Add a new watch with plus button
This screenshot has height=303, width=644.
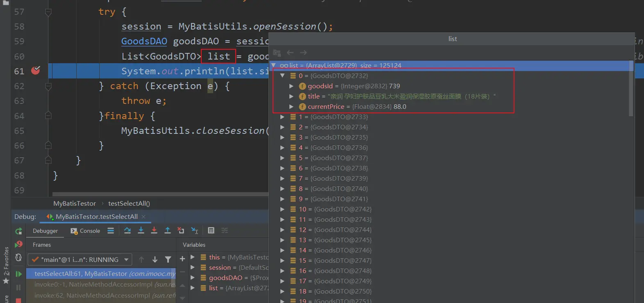[182, 258]
